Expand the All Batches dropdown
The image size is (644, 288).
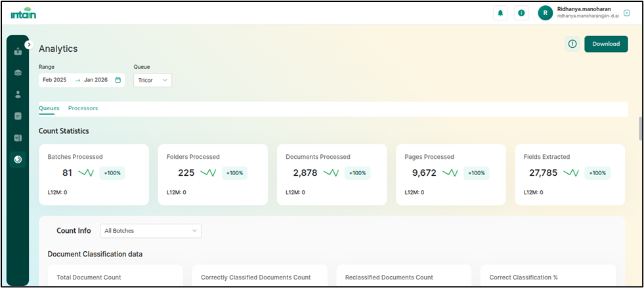[150, 231]
